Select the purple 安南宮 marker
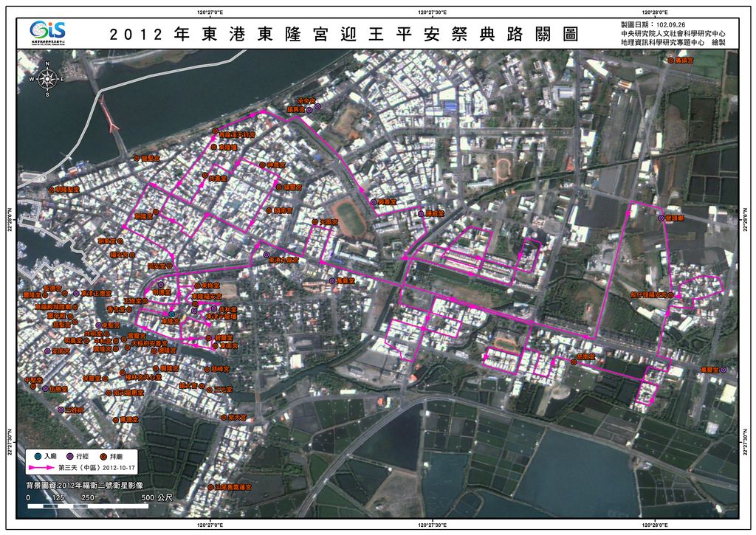This screenshot has width=756, height=535. (47, 351)
